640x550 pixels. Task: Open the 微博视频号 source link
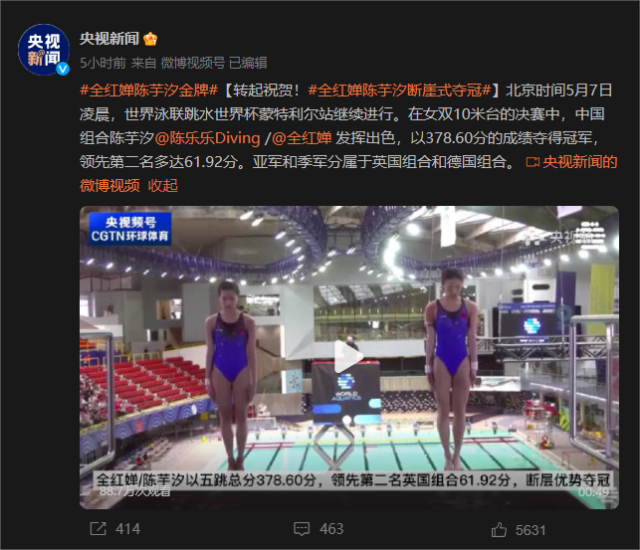tap(193, 63)
